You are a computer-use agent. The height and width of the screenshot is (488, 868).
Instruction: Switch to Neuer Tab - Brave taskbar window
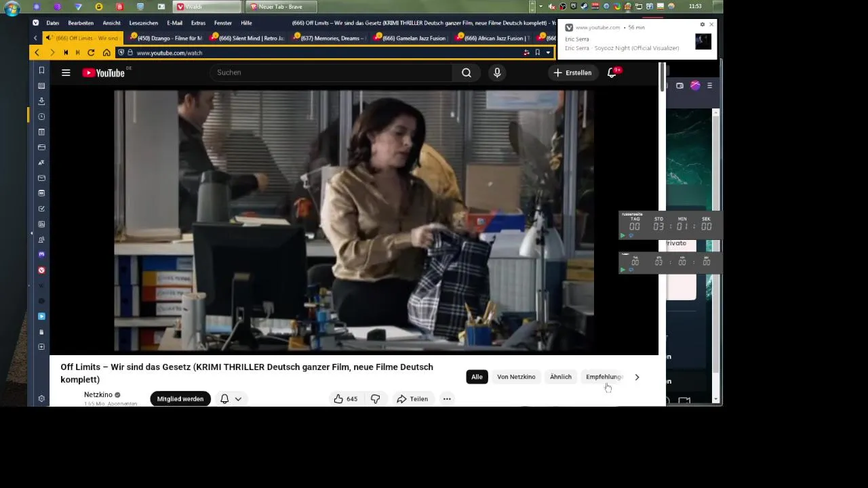click(281, 6)
